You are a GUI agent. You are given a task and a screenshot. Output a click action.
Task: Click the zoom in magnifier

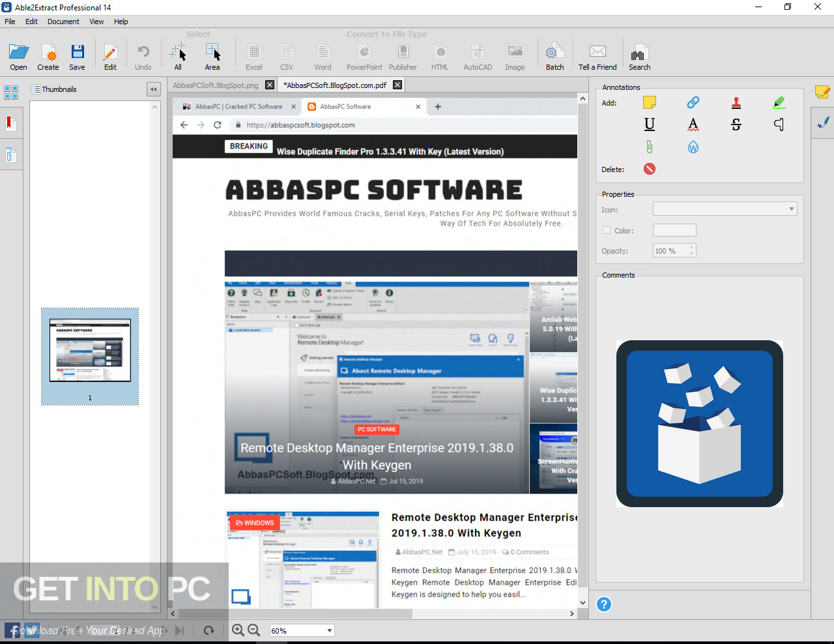click(x=238, y=630)
